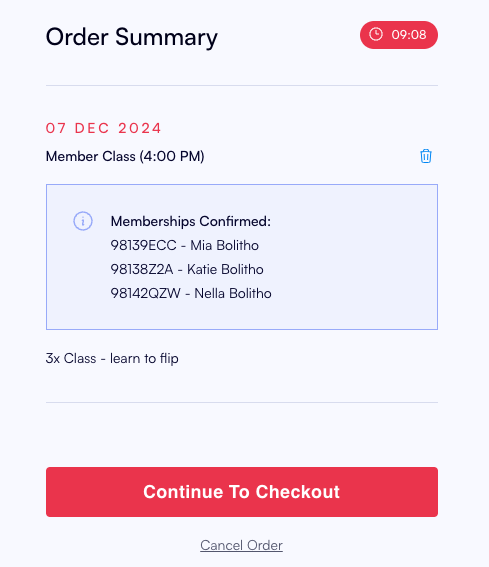The height and width of the screenshot is (567, 489).
Task: Select the name Katie Bolitho
Action: click(225, 269)
